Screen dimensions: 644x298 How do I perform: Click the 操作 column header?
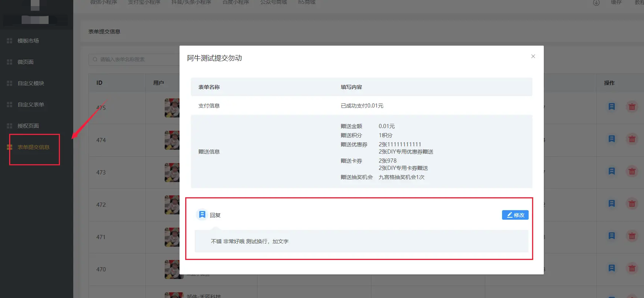(609, 83)
